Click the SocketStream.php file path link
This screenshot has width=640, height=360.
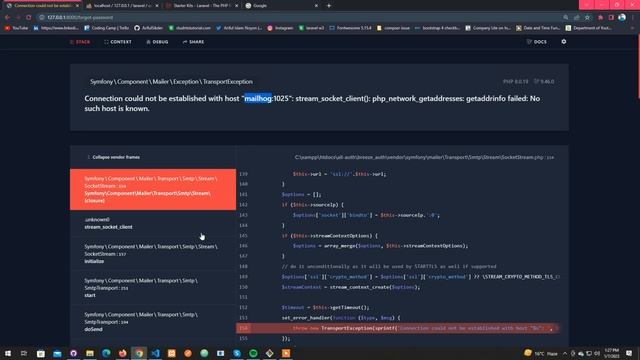(x=424, y=157)
